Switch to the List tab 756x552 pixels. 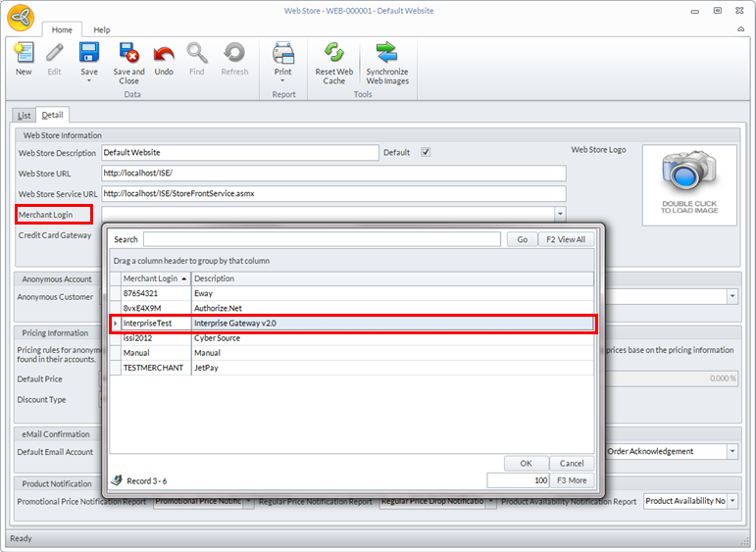25,116
